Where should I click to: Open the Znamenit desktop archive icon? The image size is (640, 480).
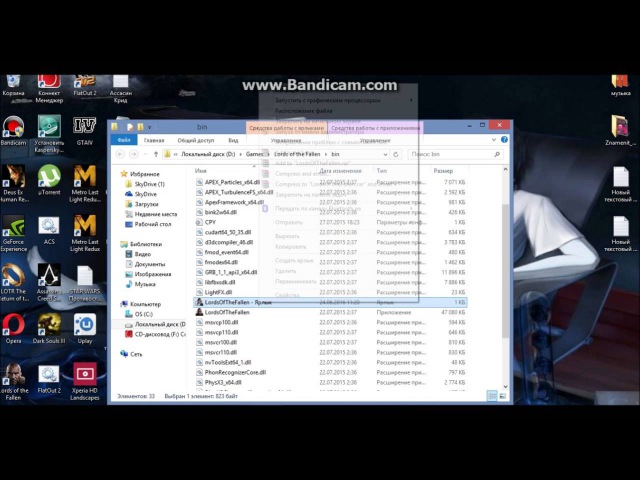(x=620, y=130)
